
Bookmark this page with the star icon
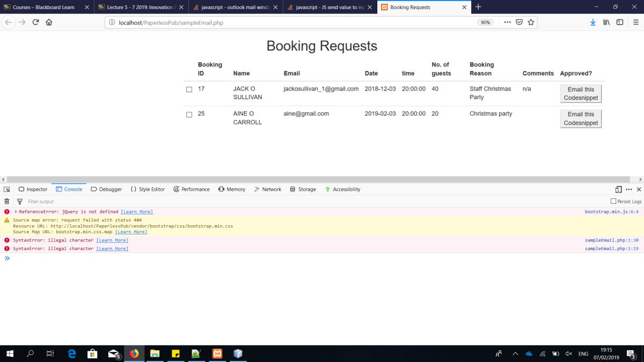[531, 22]
